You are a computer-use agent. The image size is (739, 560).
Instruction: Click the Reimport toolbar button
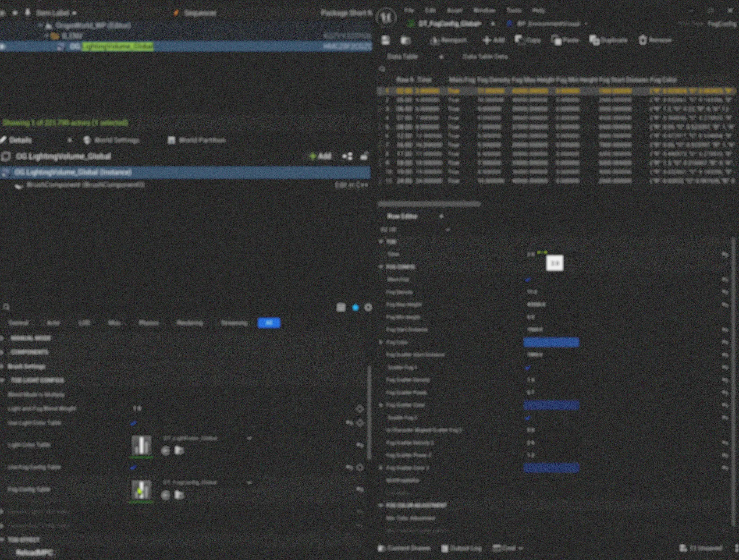(x=448, y=40)
